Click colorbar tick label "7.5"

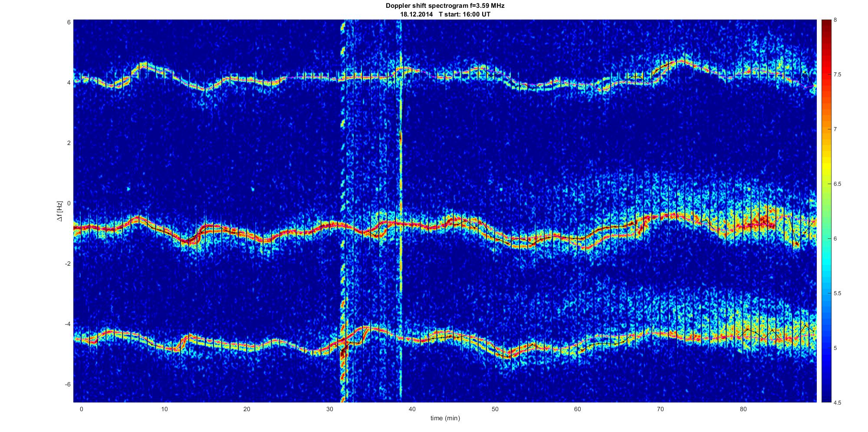pos(837,75)
